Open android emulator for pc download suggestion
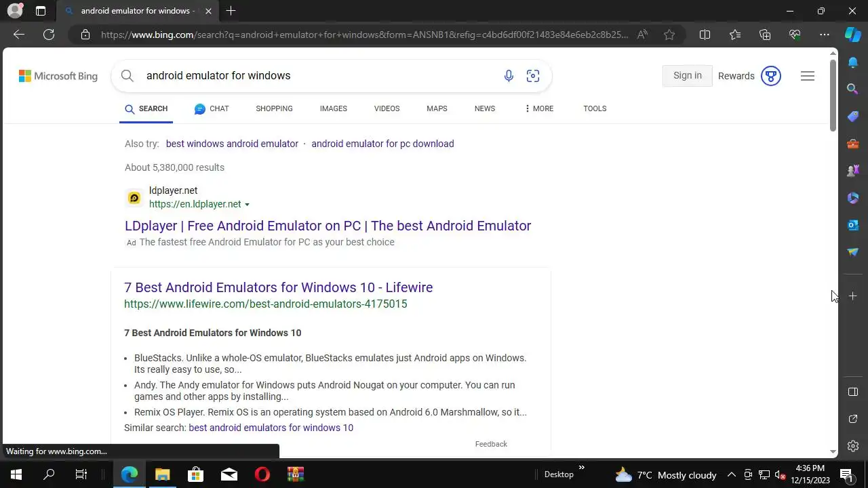 pos(382,144)
